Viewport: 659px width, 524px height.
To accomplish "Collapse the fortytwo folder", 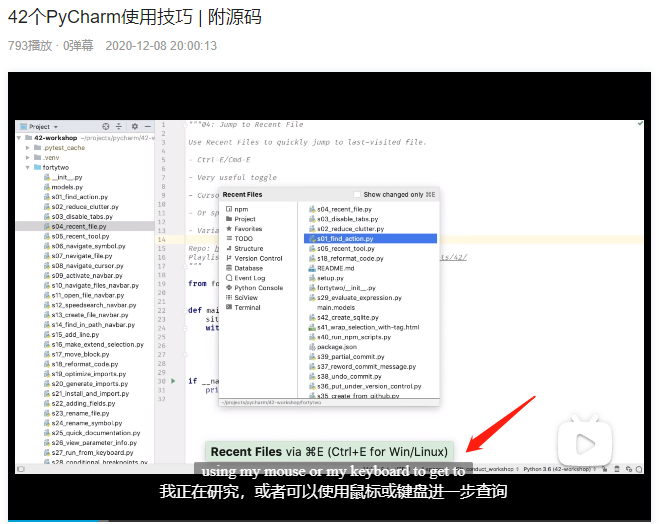I will click(27, 167).
